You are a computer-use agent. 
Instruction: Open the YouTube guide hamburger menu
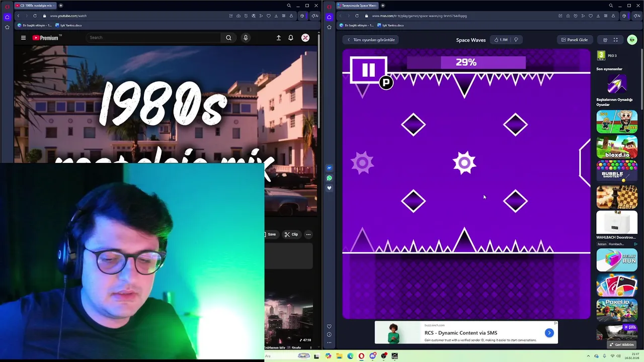click(x=23, y=38)
